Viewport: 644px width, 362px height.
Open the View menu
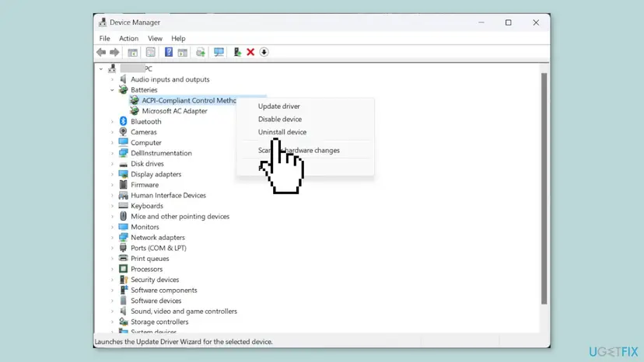(x=155, y=38)
